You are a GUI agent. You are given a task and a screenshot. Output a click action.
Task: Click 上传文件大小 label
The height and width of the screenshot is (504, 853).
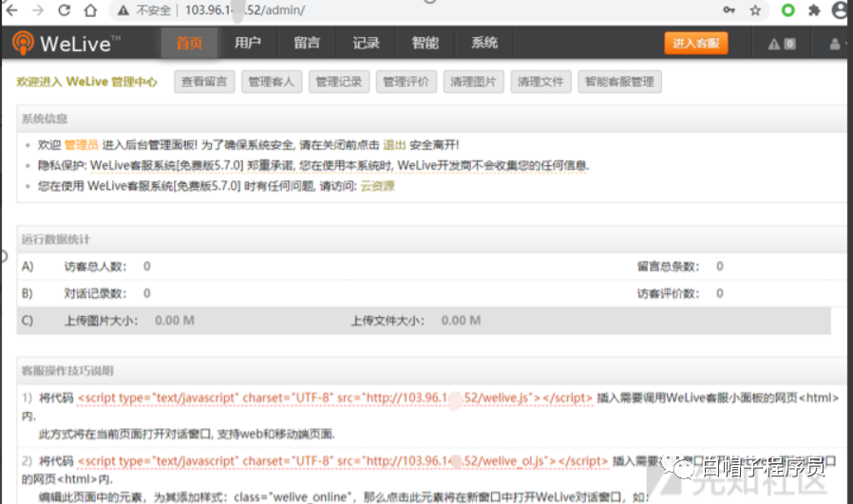click(x=388, y=321)
